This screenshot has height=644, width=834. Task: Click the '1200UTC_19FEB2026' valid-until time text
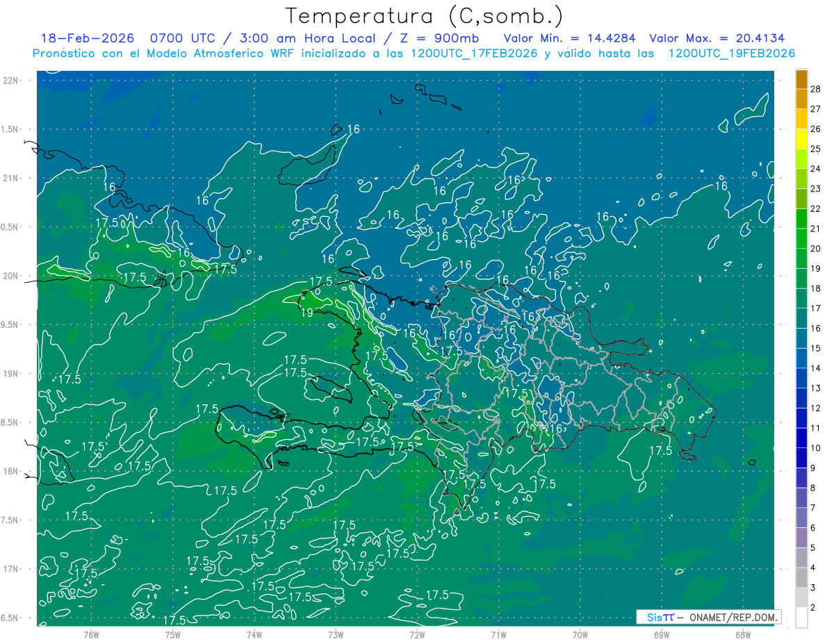pos(732,53)
